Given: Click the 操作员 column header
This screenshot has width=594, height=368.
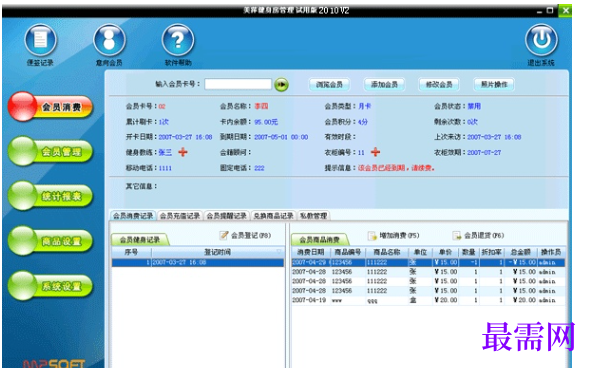Looking at the screenshot, I should (551, 252).
